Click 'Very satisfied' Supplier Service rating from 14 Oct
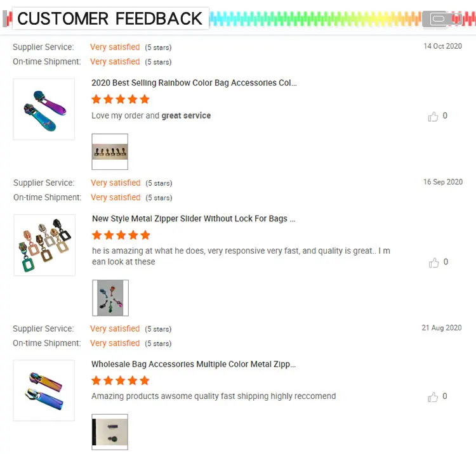Screen dimensions: 476x454 115,47
